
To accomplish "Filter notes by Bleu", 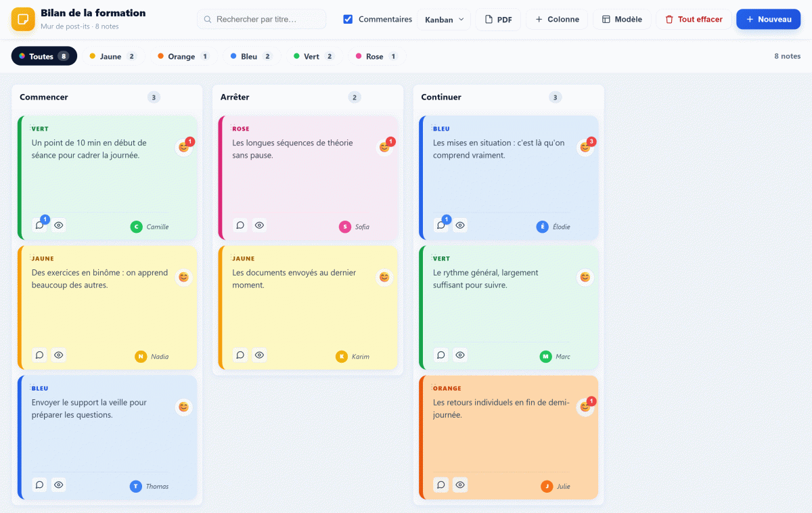I will [x=250, y=56].
